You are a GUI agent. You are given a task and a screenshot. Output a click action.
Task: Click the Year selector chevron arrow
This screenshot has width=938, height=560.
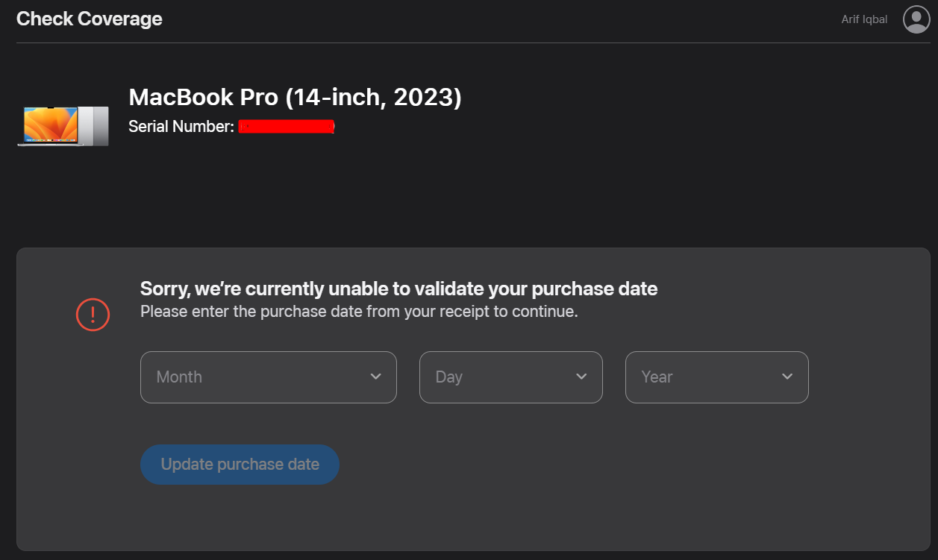pos(788,377)
